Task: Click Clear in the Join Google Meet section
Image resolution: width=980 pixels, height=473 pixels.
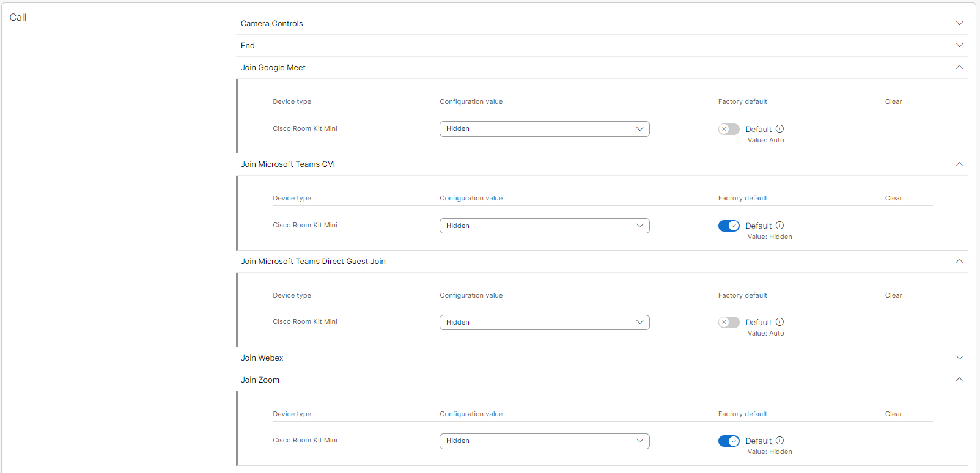Action: [893, 101]
